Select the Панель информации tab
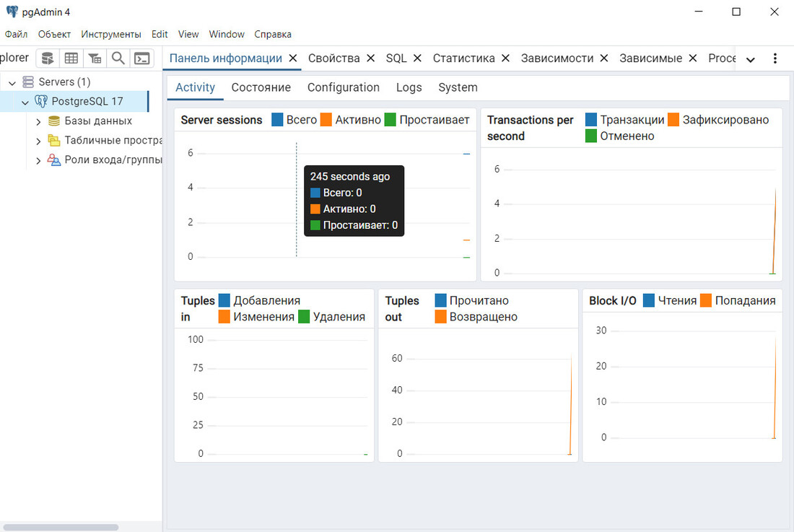 tap(225, 58)
